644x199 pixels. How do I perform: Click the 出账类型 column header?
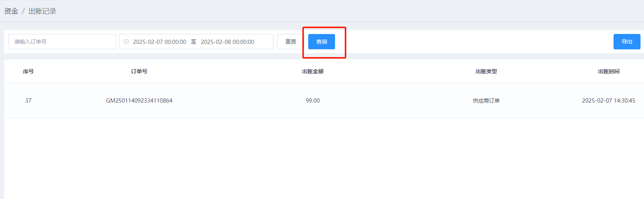pos(486,71)
